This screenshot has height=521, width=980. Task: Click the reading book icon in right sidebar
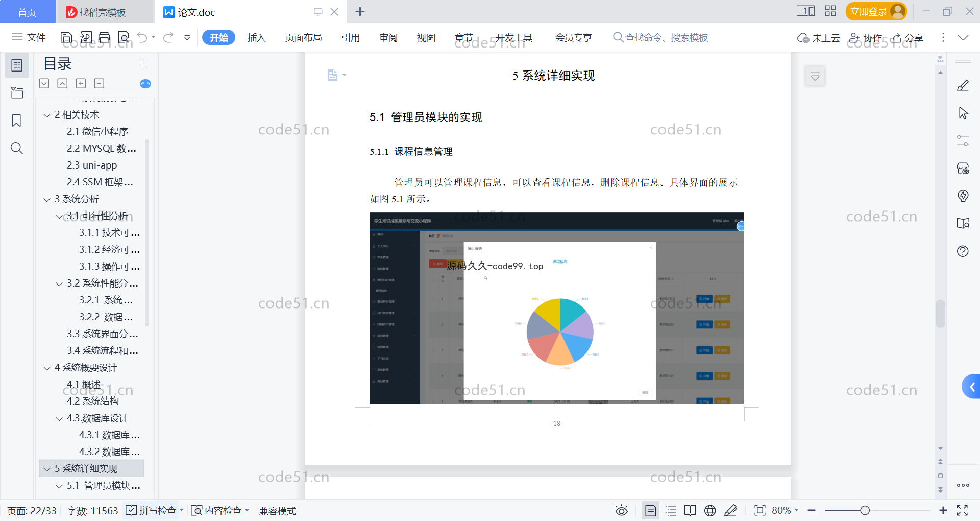[963, 223]
